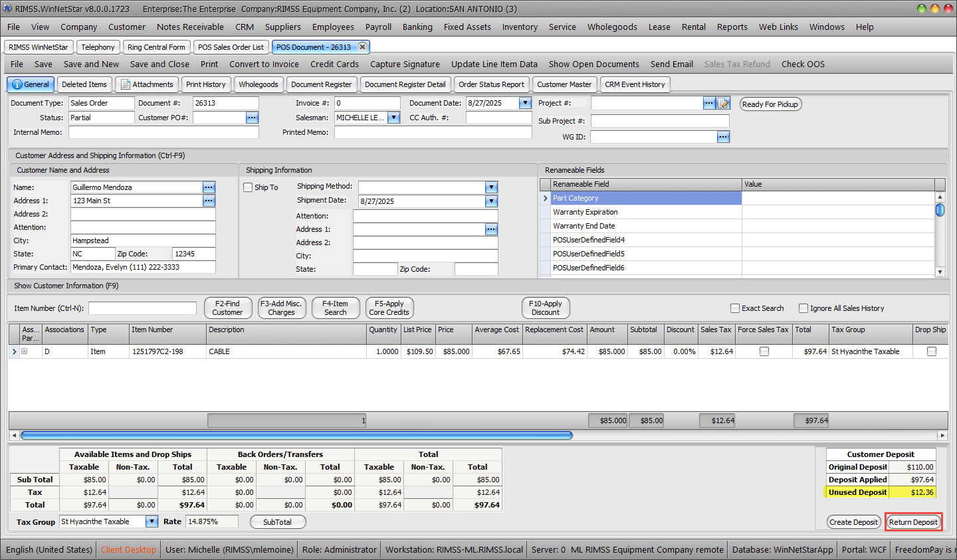957x560 pixels.
Task: Open the Tax Group dropdown at bottom
Action: (x=152, y=521)
